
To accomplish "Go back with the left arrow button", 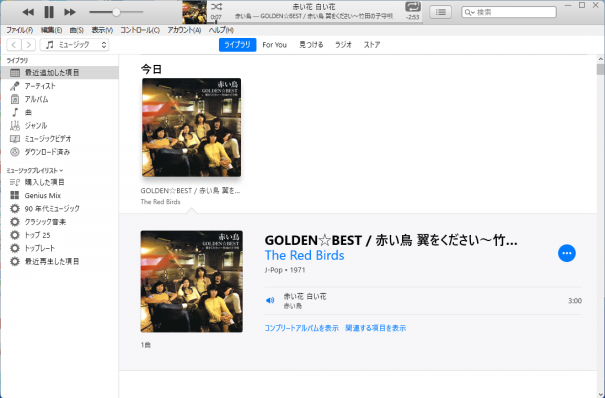I will (x=14, y=45).
